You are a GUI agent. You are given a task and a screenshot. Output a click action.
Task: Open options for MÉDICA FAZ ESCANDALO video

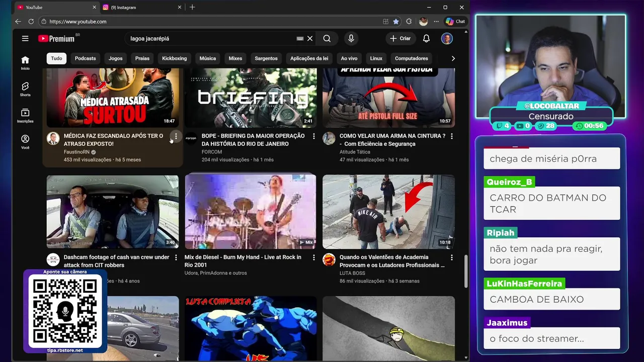click(x=176, y=136)
